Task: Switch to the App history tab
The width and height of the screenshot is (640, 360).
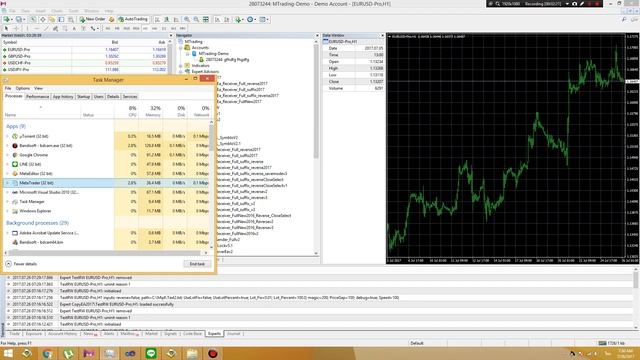Action: coord(63,97)
